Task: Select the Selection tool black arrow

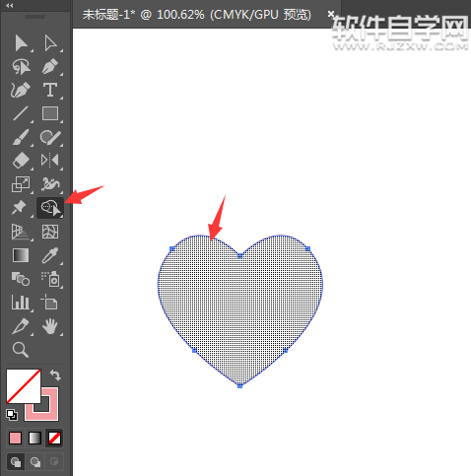Action: click(x=21, y=43)
